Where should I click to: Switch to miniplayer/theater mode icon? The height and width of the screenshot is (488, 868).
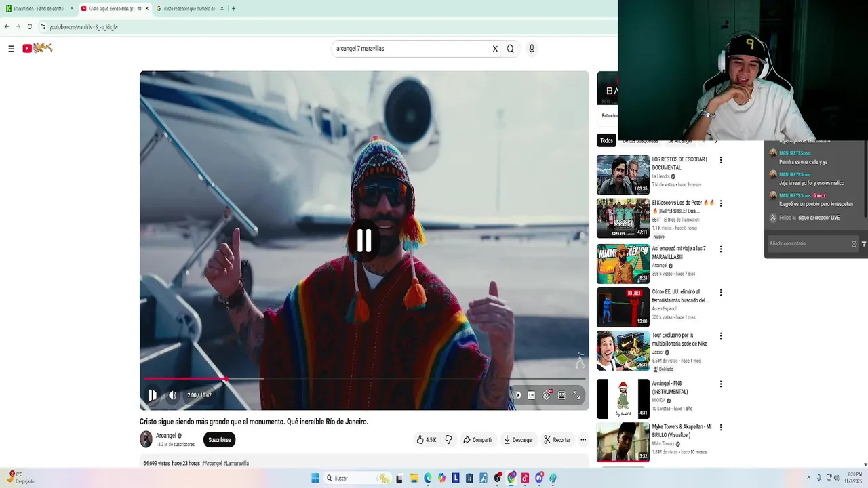coord(561,395)
